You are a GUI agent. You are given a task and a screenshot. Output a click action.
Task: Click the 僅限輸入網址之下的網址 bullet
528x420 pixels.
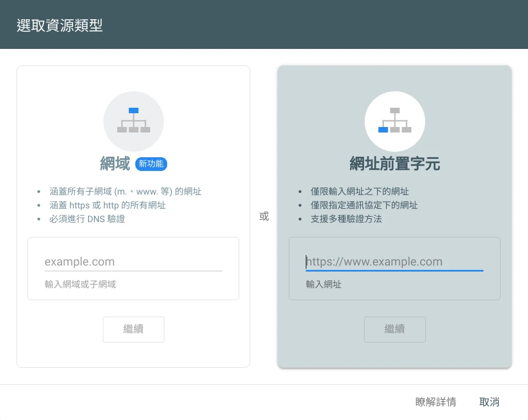(x=360, y=192)
